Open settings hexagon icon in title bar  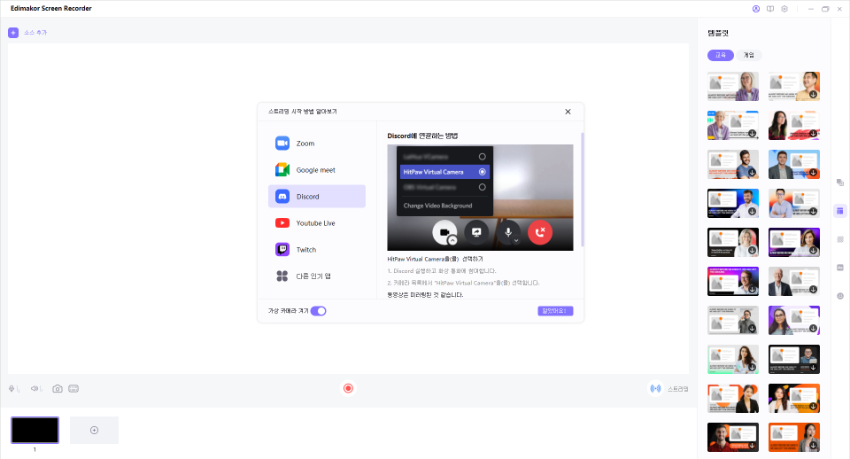click(784, 9)
